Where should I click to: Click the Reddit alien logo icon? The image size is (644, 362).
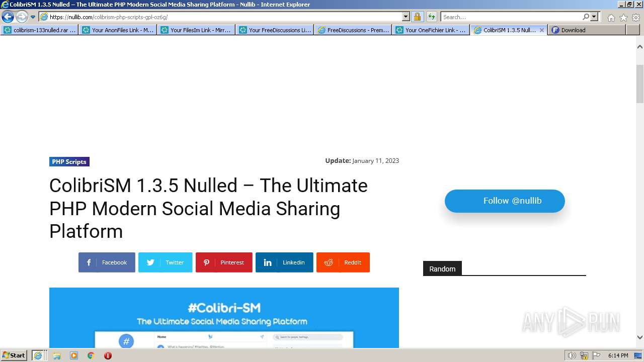[x=329, y=262]
